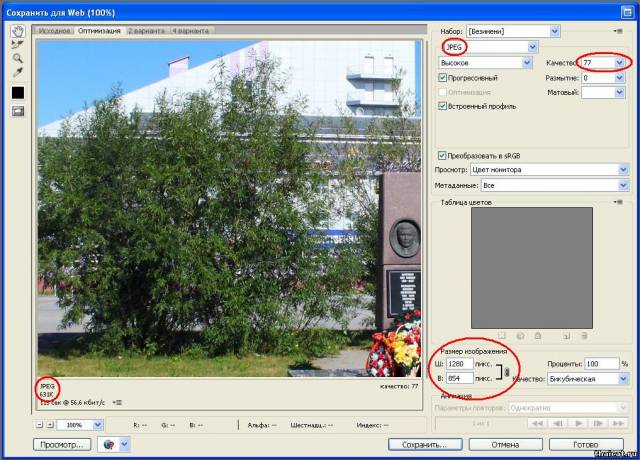Select the Zoom tool
This screenshot has height=460, width=640.
(x=17, y=58)
